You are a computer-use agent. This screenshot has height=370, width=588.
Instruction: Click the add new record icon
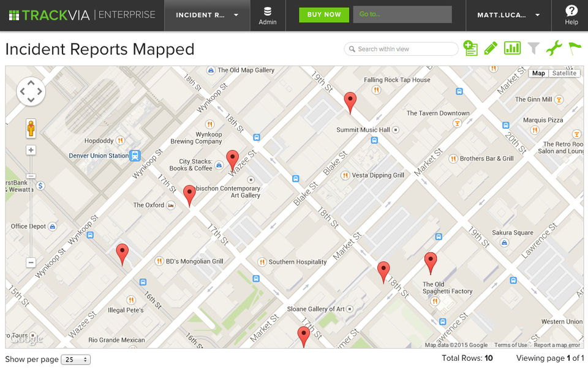(x=470, y=48)
